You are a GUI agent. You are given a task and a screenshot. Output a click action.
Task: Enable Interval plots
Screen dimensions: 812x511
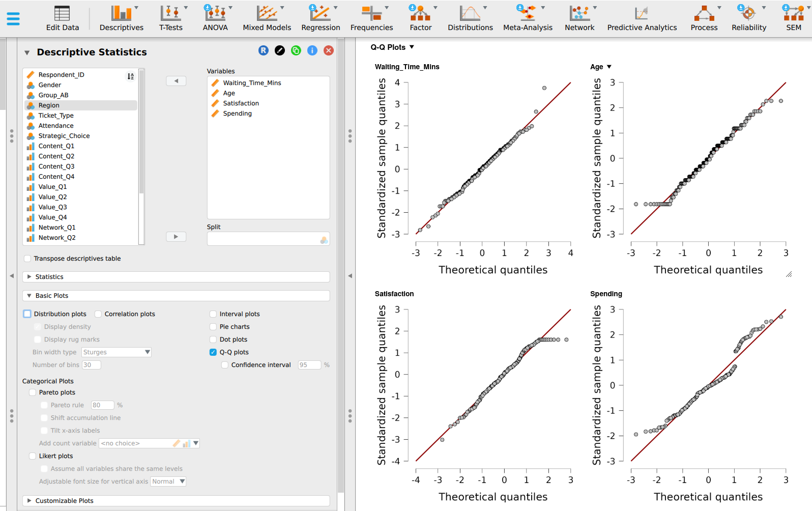213,314
